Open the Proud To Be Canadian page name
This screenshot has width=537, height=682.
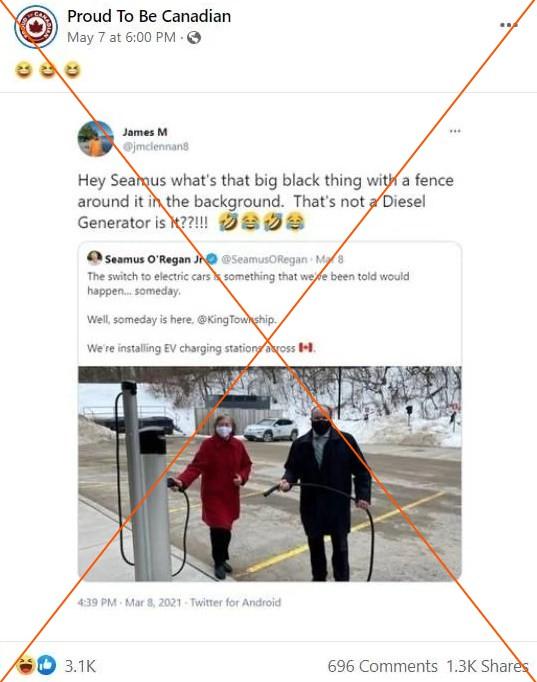[x=149, y=17]
